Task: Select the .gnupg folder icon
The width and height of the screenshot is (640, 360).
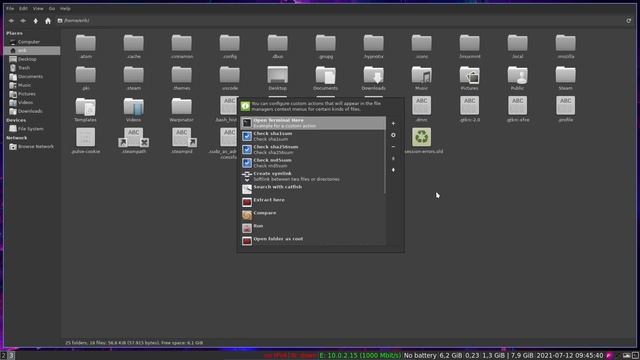Action: (326, 43)
